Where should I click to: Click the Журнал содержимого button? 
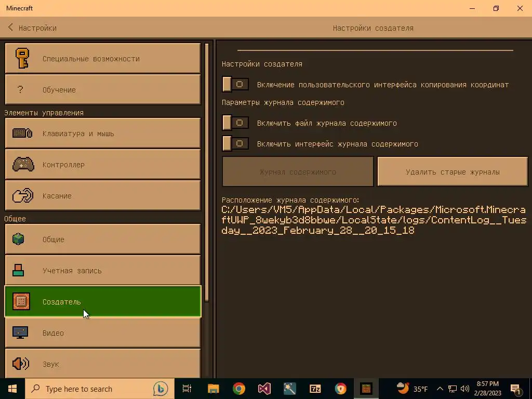click(298, 171)
